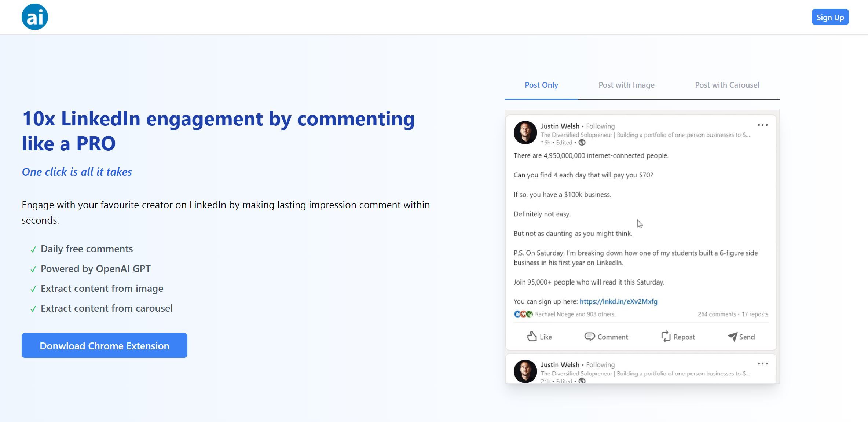Viewport: 868px width, 422px height.
Task: Click the Download Chrome Extension button
Action: 105,345
